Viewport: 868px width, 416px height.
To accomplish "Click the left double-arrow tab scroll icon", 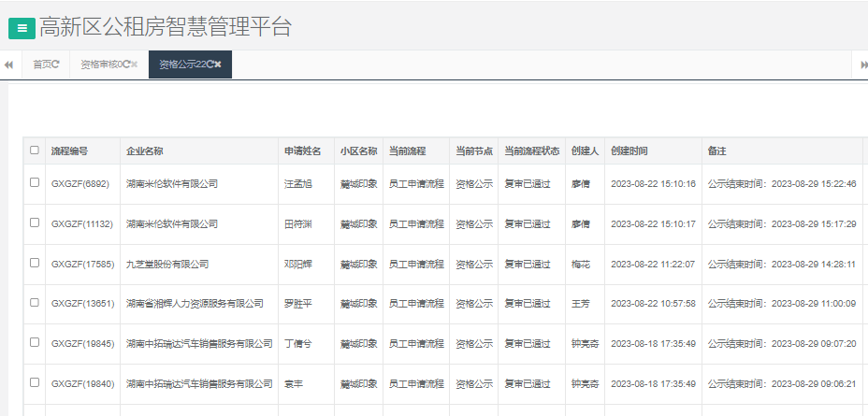I will click(8, 65).
